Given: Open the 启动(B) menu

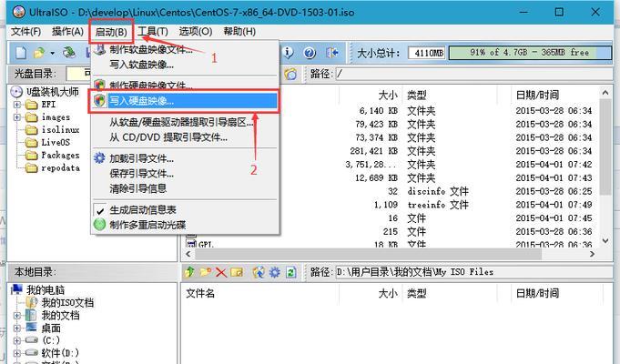Looking at the screenshot, I should 111,32.
